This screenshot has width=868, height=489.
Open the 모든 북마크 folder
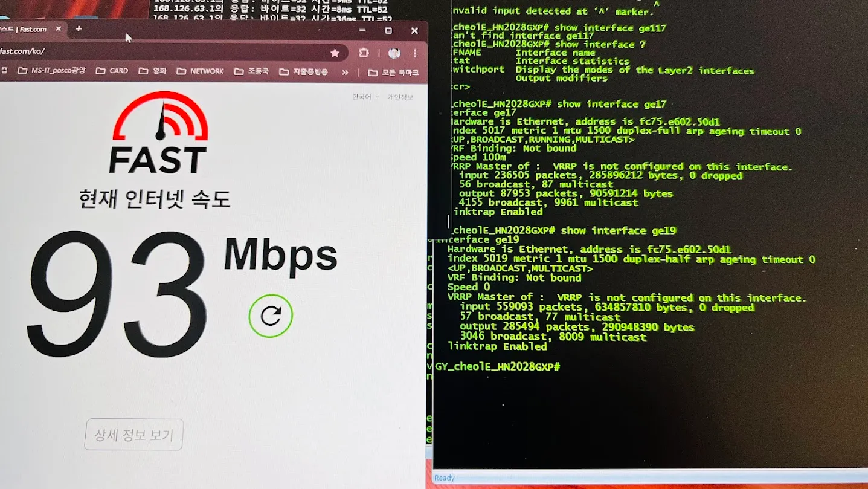393,72
